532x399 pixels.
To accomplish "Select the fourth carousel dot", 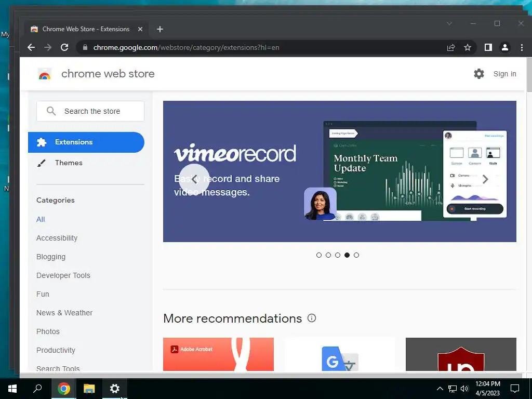I will pyautogui.click(x=347, y=255).
